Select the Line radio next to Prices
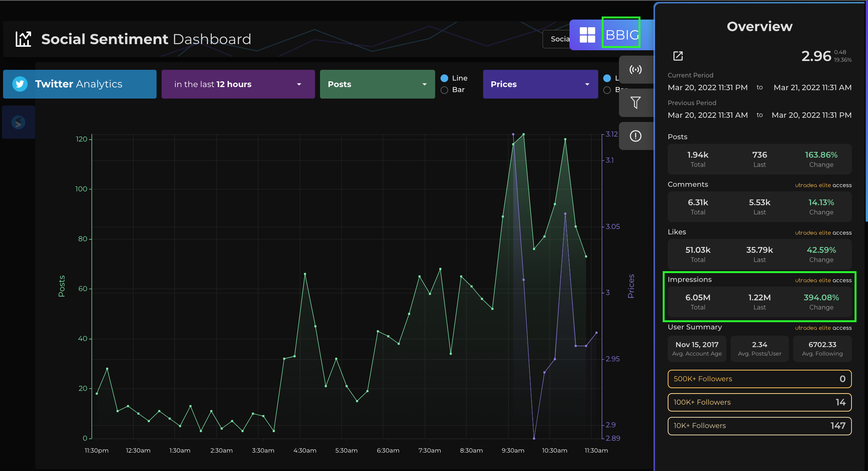 (x=607, y=78)
